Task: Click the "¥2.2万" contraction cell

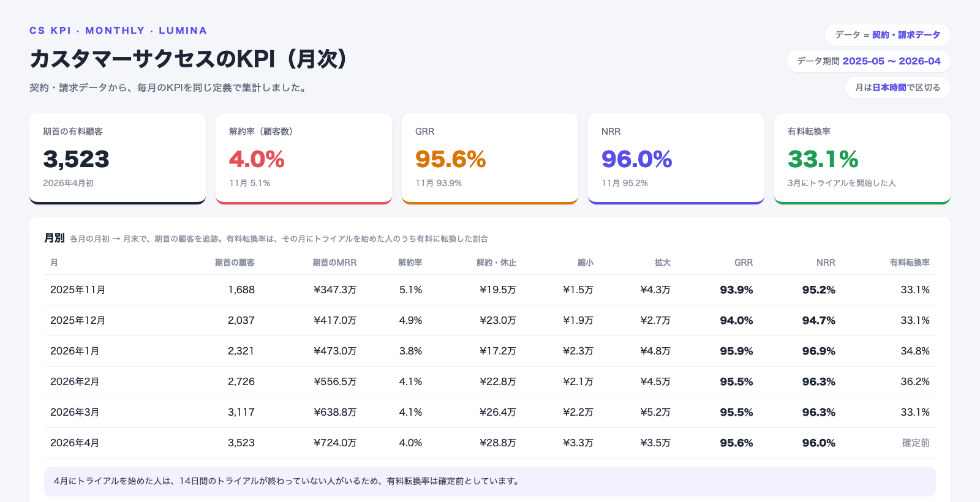Action: pos(578,412)
